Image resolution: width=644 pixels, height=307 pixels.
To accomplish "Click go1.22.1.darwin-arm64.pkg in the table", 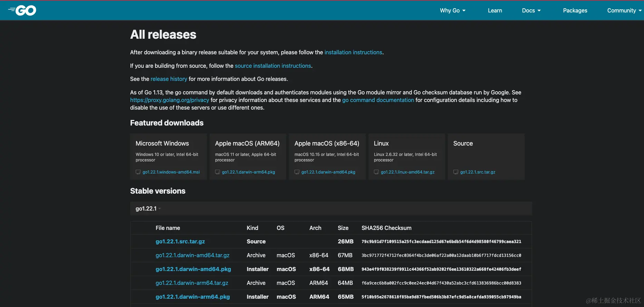I will point(192,297).
